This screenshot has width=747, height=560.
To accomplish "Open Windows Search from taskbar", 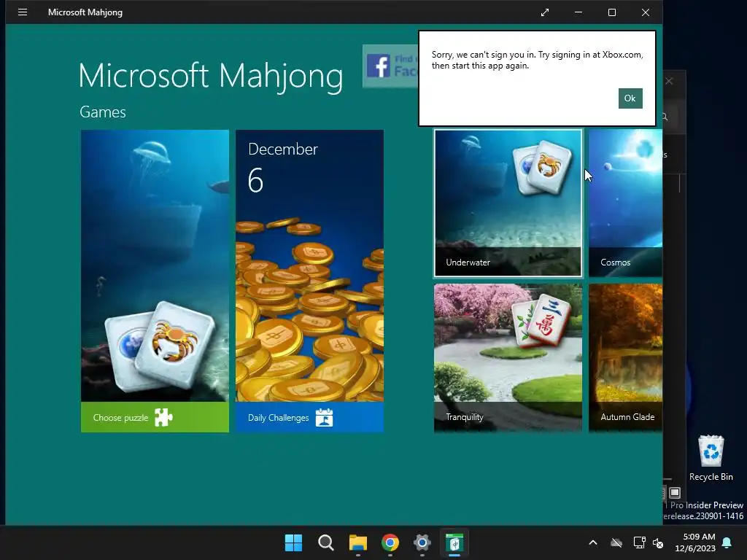I will tap(326, 542).
